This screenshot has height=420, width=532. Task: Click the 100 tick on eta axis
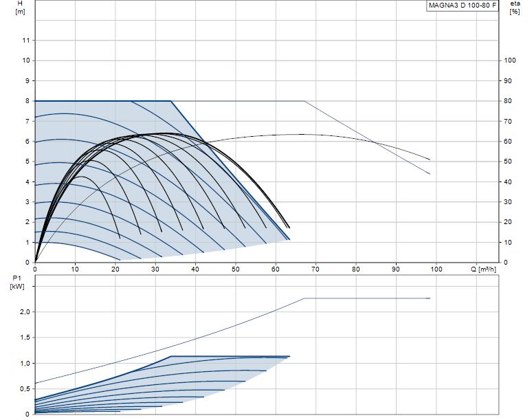(509, 60)
